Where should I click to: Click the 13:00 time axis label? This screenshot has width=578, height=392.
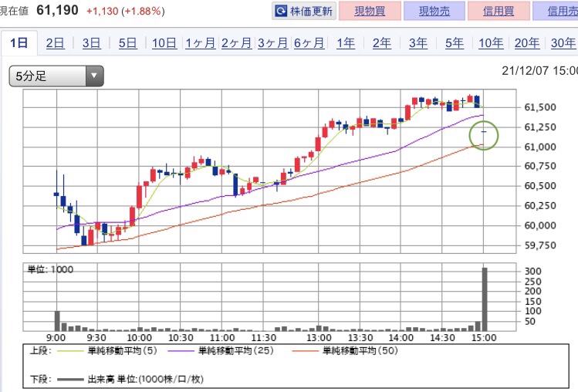[x=319, y=338]
